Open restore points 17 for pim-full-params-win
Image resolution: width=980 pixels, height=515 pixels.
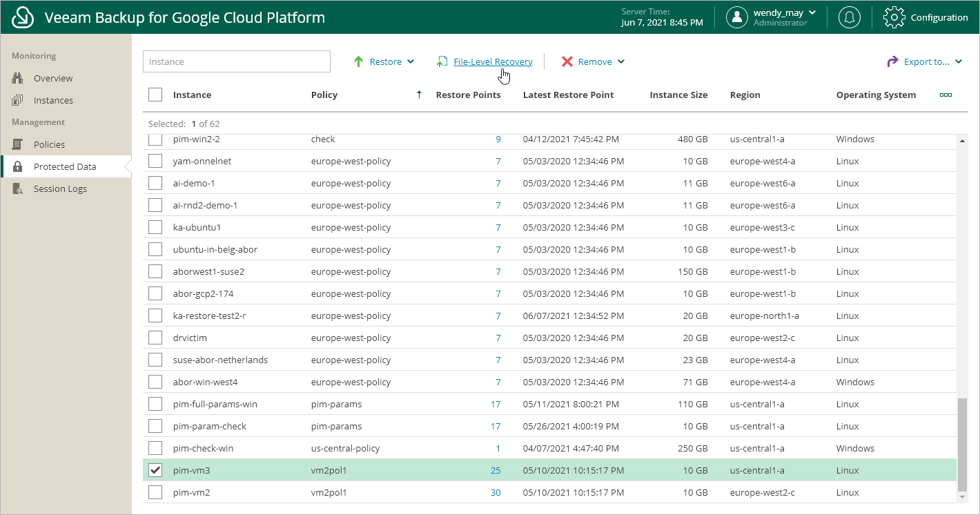click(x=496, y=404)
